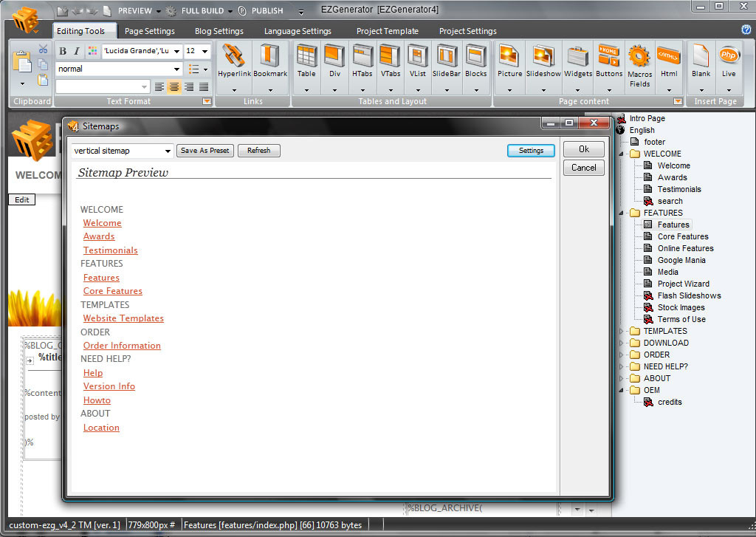Justify the text
The height and width of the screenshot is (537, 756).
coord(204,87)
